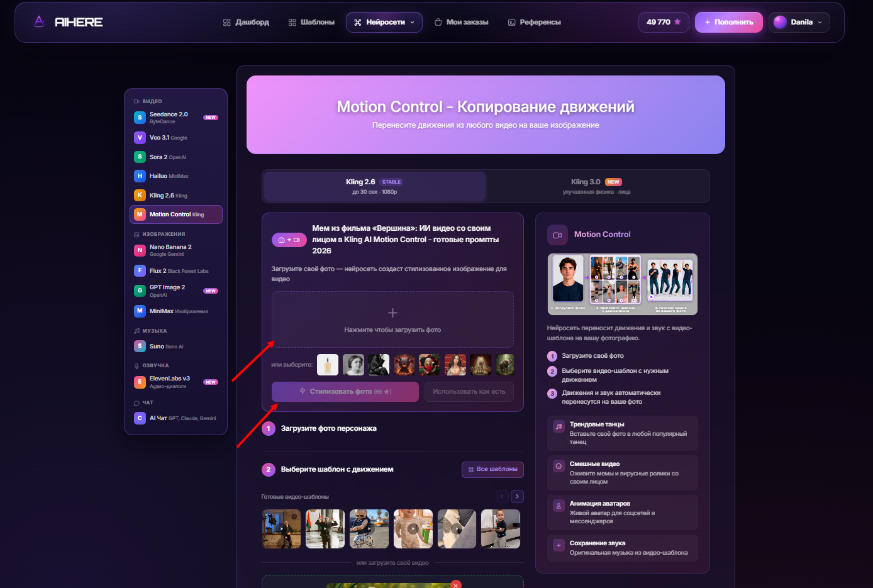
Task: Click the Motion Control camera icon in the right panel
Action: pos(557,235)
